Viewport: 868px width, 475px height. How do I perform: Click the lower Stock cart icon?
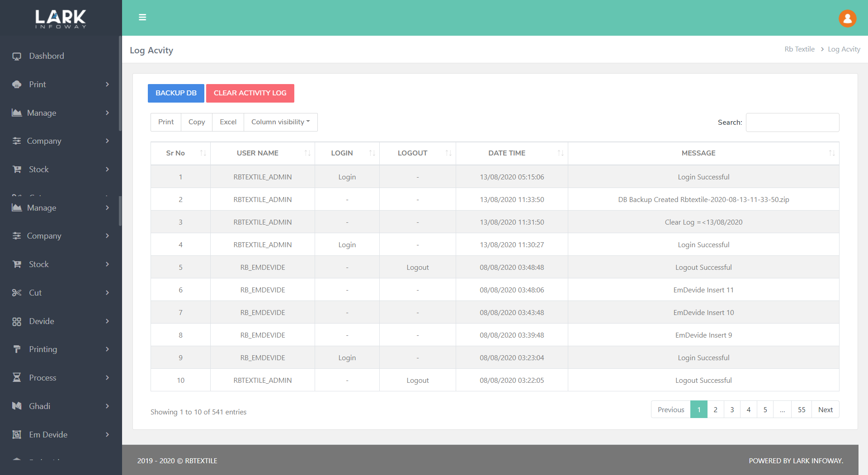click(17, 264)
